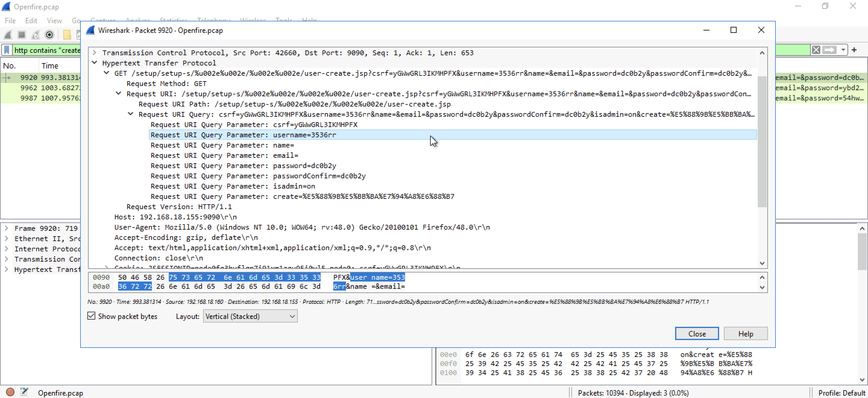Open the Go menu
The width and height of the screenshot is (868, 398).
tap(76, 21)
